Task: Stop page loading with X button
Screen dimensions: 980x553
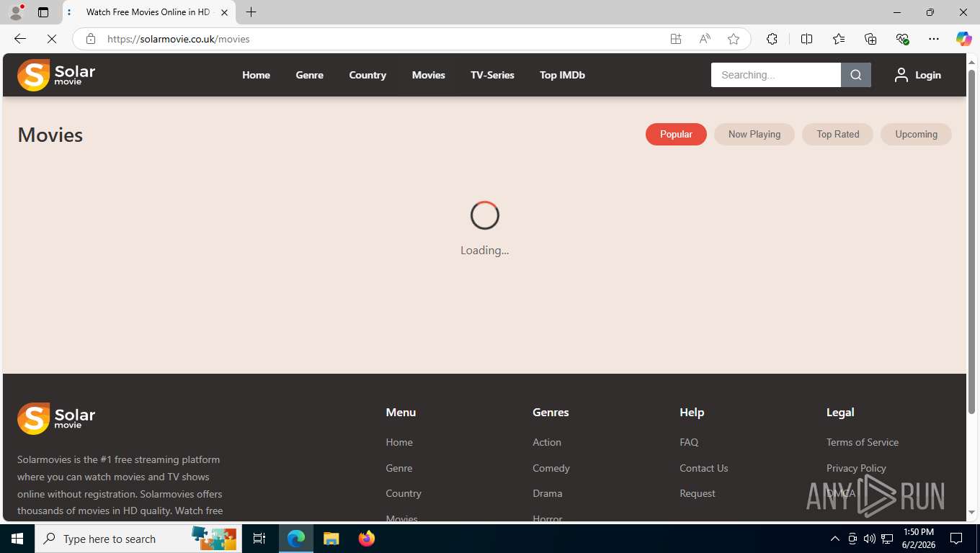Action: (x=52, y=39)
